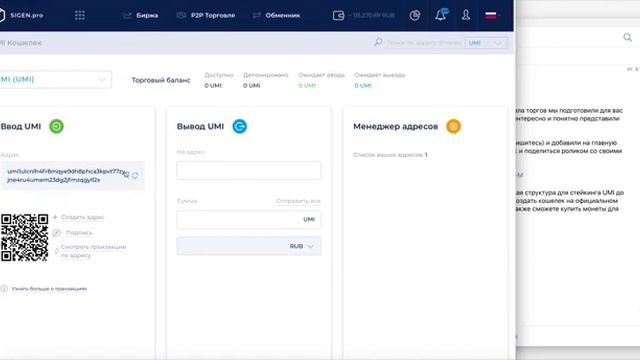Image resolution: width=640 pixels, height=360 pixels.
Task: Expand the UMI wallet selector dropdown
Action: point(55,79)
